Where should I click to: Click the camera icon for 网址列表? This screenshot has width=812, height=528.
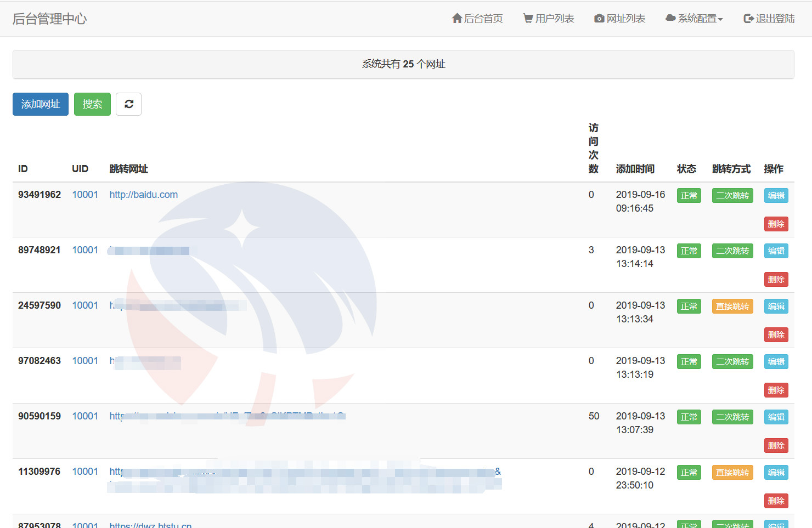pyautogui.click(x=599, y=19)
